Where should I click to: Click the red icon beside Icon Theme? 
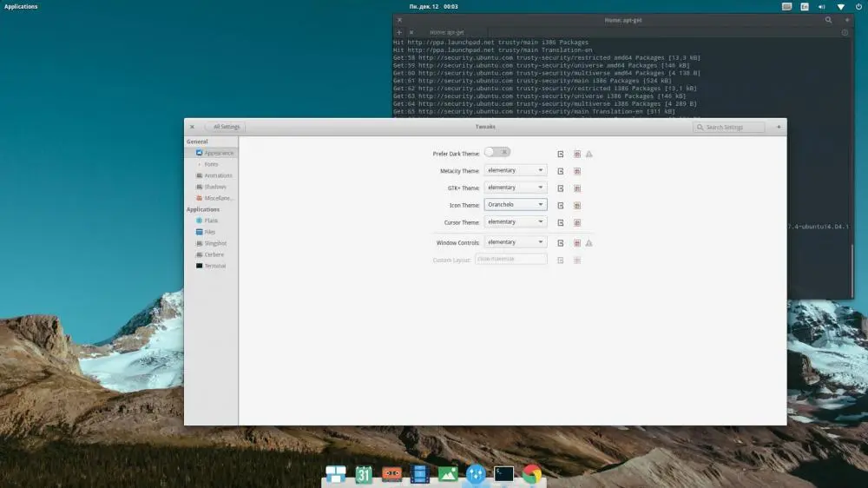[x=577, y=206]
